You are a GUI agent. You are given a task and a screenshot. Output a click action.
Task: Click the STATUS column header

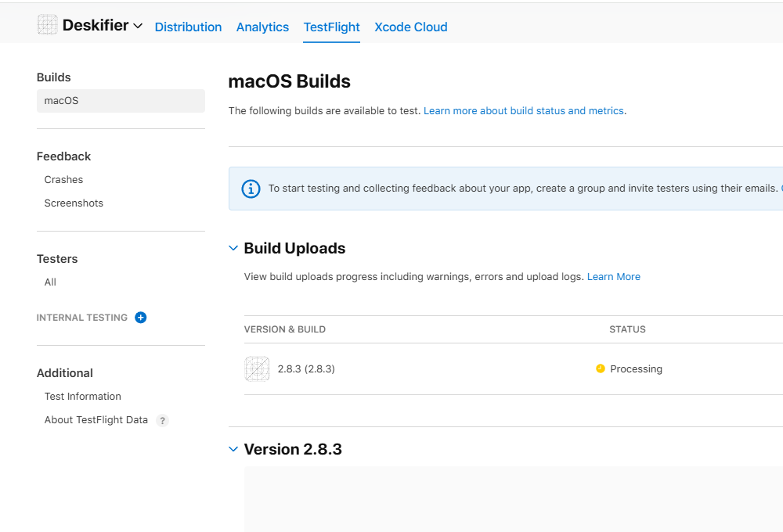[628, 329]
